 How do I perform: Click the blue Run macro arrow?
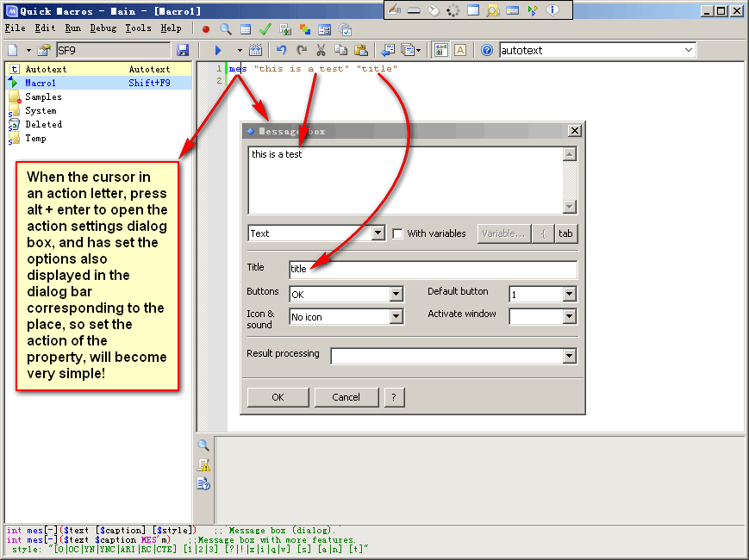(x=218, y=51)
